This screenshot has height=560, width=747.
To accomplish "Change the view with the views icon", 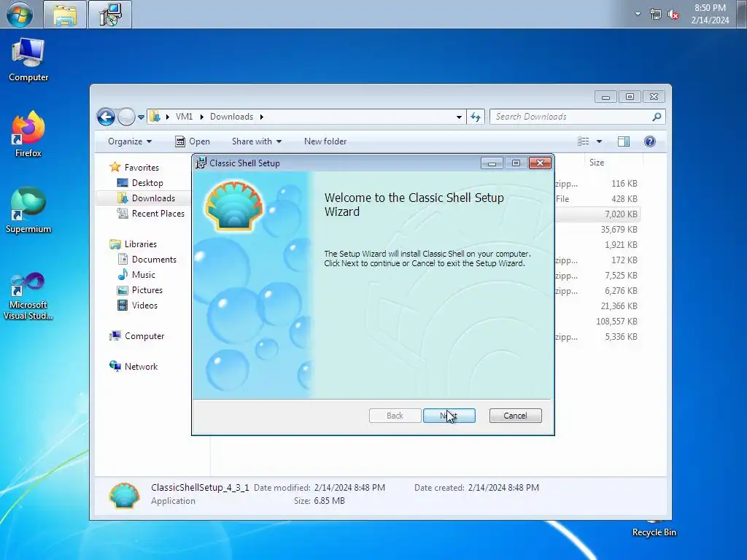I will pyautogui.click(x=583, y=141).
